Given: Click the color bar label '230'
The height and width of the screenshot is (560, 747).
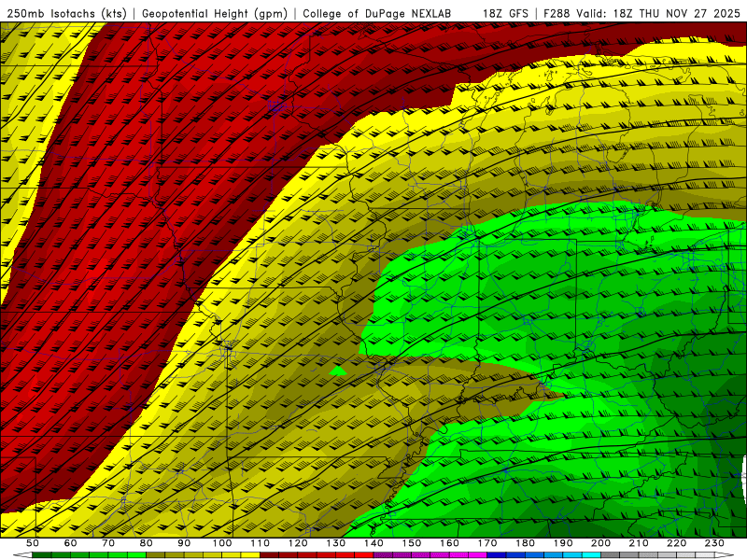Looking at the screenshot, I should [714, 543].
